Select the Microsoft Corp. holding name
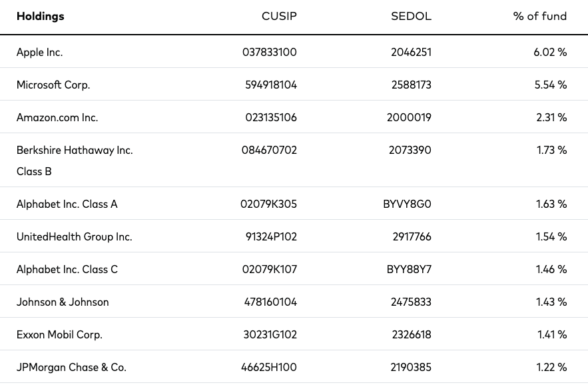Screen dimensions: 588x387 pos(53,85)
